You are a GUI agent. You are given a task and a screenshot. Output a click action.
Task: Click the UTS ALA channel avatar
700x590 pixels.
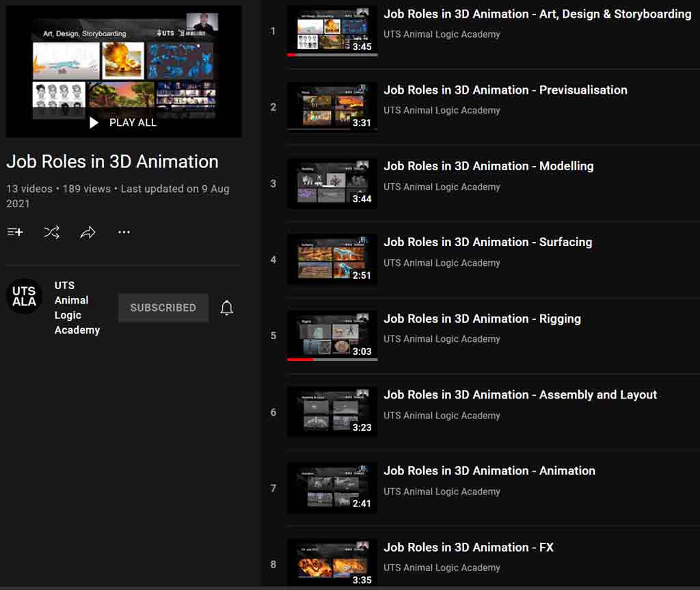24,295
